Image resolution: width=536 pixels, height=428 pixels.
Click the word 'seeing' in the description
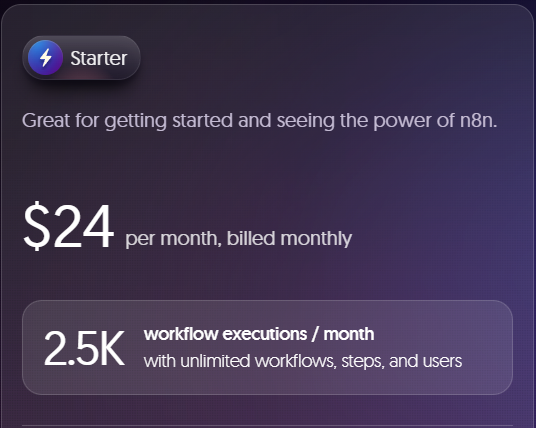(x=306, y=121)
